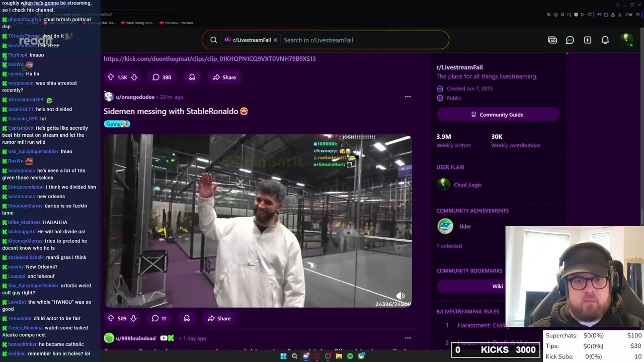The width and height of the screenshot is (644, 362).
Task: Click chat username Entrancendental
Action: click(x=26, y=187)
